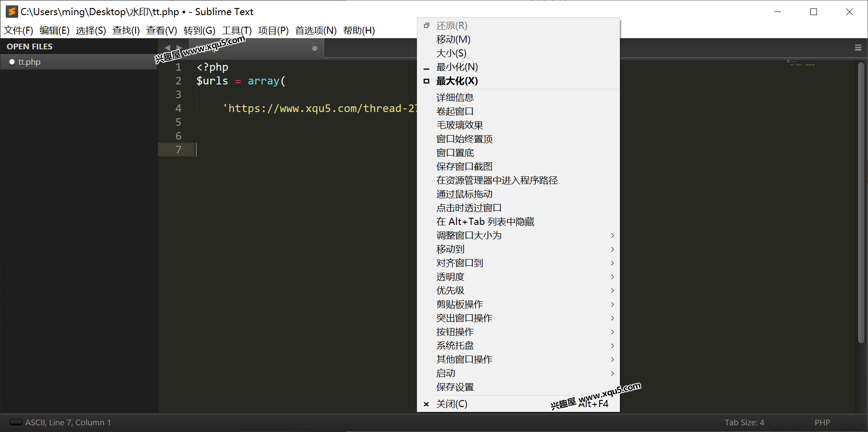This screenshot has width=868, height=432.
Task: Toggle 在 Alt+Tab 列表中隐藏 option
Action: [x=518, y=221]
